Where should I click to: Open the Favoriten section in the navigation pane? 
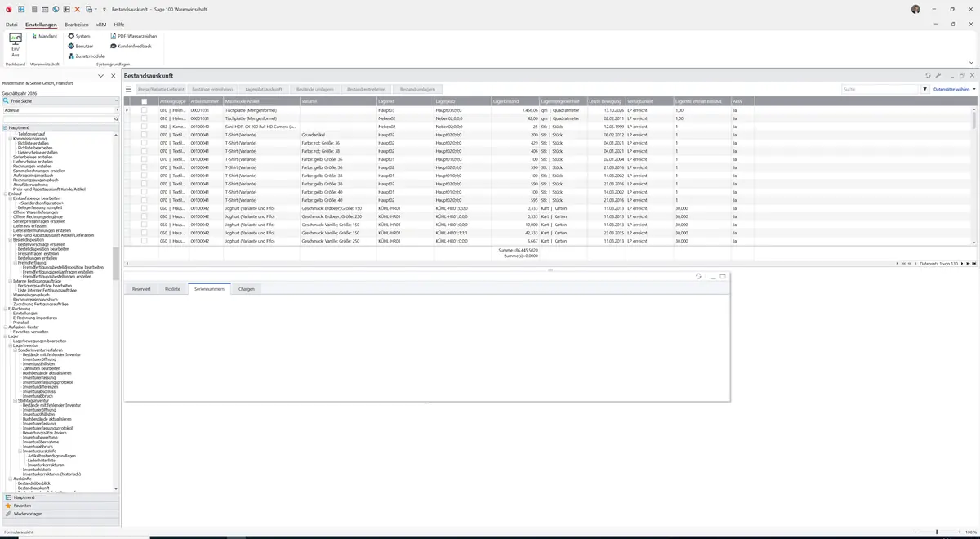coord(59,506)
